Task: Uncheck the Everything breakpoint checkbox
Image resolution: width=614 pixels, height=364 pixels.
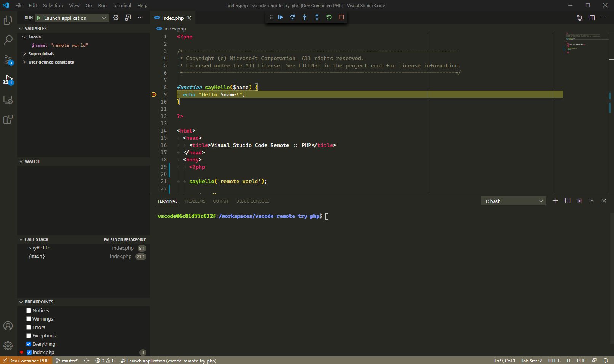Action: pyautogui.click(x=29, y=344)
